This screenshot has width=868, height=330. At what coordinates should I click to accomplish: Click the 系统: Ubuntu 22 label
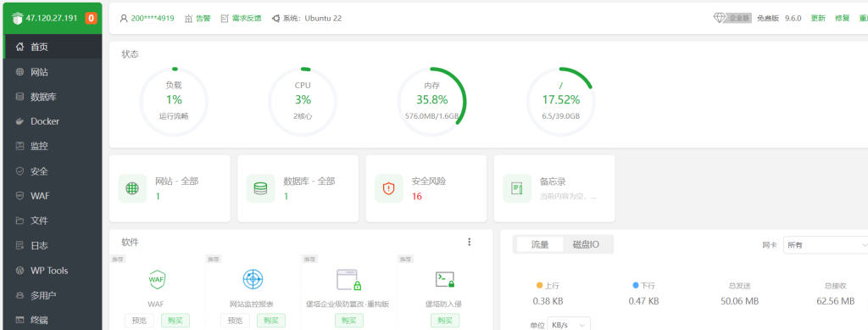tap(307, 19)
